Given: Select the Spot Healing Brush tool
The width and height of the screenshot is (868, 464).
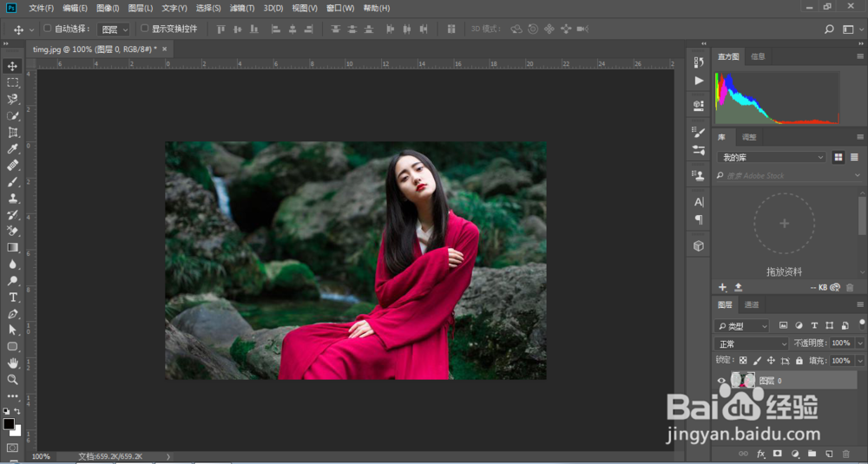Looking at the screenshot, I should click(x=13, y=166).
